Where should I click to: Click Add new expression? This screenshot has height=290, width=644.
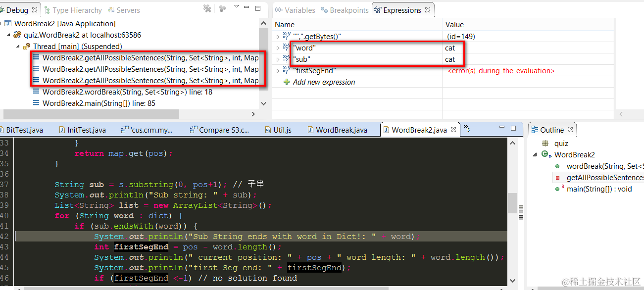click(x=324, y=82)
